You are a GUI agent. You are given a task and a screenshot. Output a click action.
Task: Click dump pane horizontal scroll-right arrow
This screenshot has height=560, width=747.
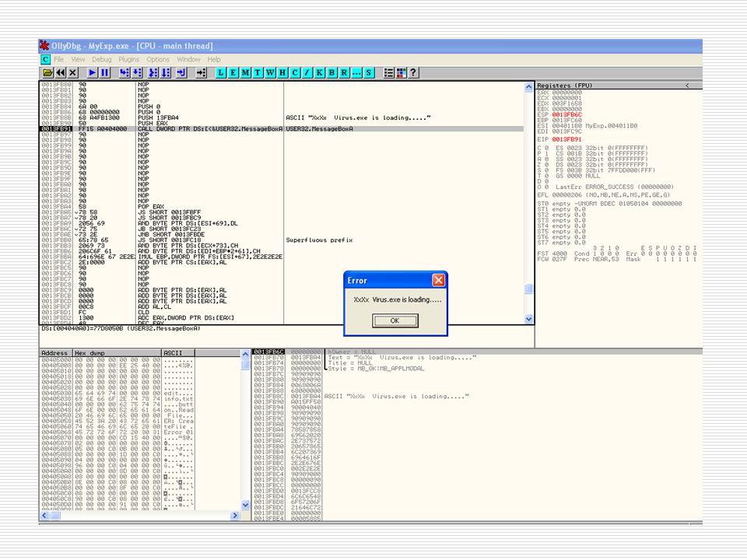tap(234, 515)
